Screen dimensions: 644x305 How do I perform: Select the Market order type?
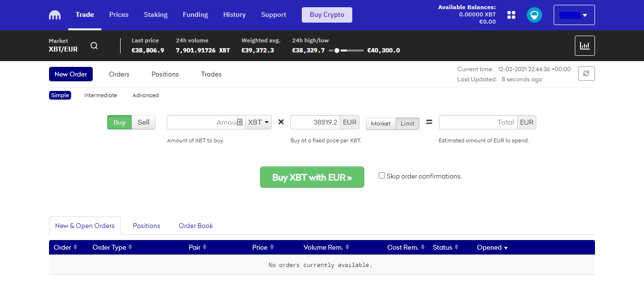[x=381, y=124]
